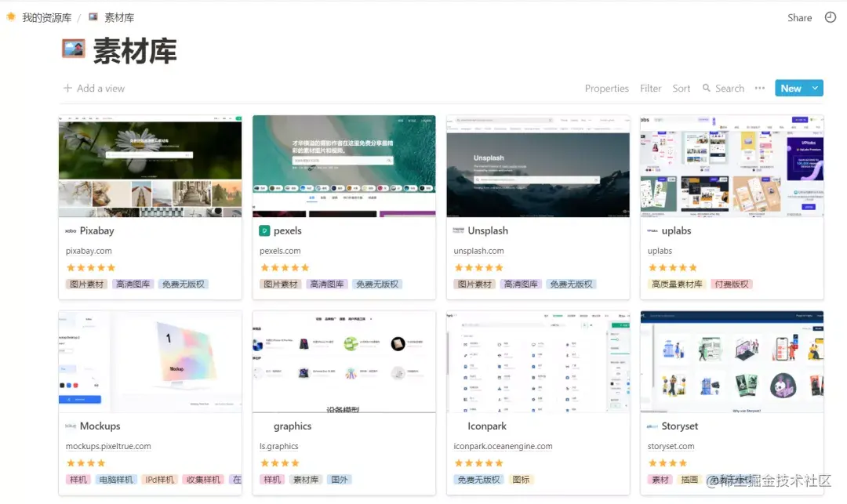
Task: Click the Search magnifier icon
Action: pyautogui.click(x=706, y=88)
